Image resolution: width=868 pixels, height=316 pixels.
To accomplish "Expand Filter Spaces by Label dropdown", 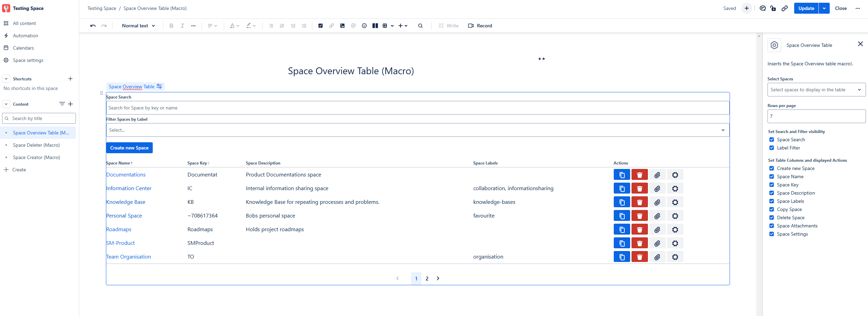I will coord(417,130).
